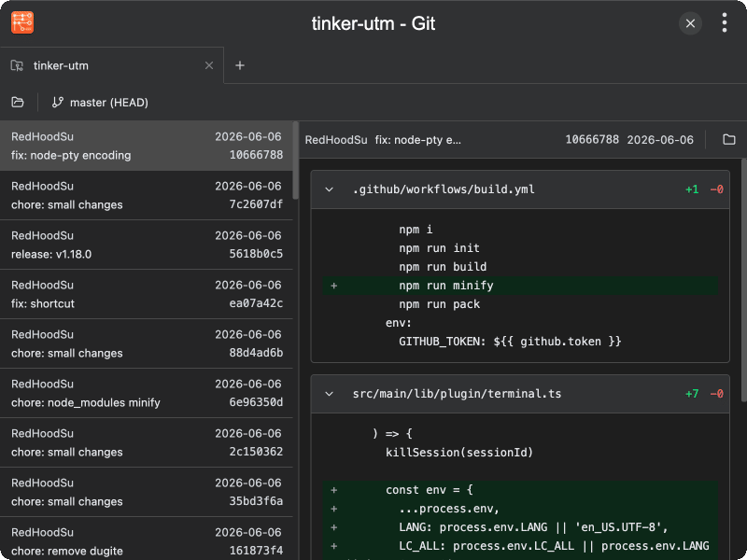The width and height of the screenshot is (747, 560).
Task: Click the 'npm run pack' diff line
Action: tap(520, 304)
